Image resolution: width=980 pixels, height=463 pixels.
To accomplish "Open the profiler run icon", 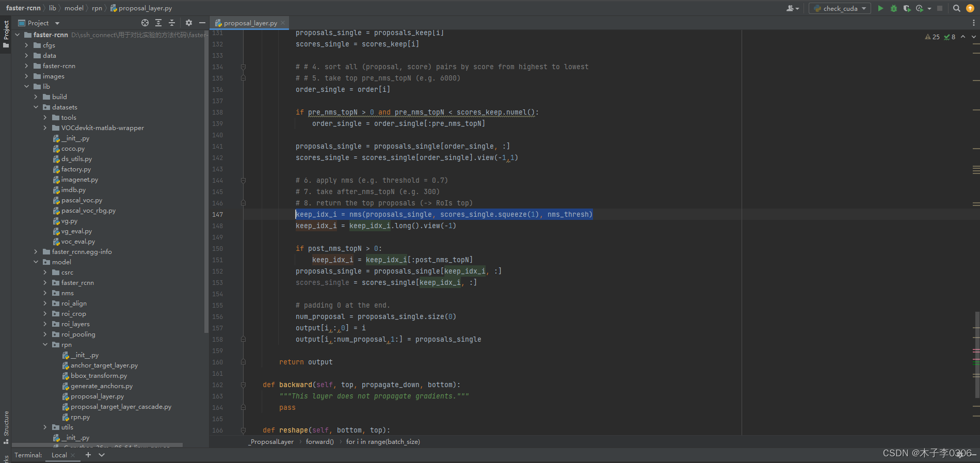I will click(920, 8).
